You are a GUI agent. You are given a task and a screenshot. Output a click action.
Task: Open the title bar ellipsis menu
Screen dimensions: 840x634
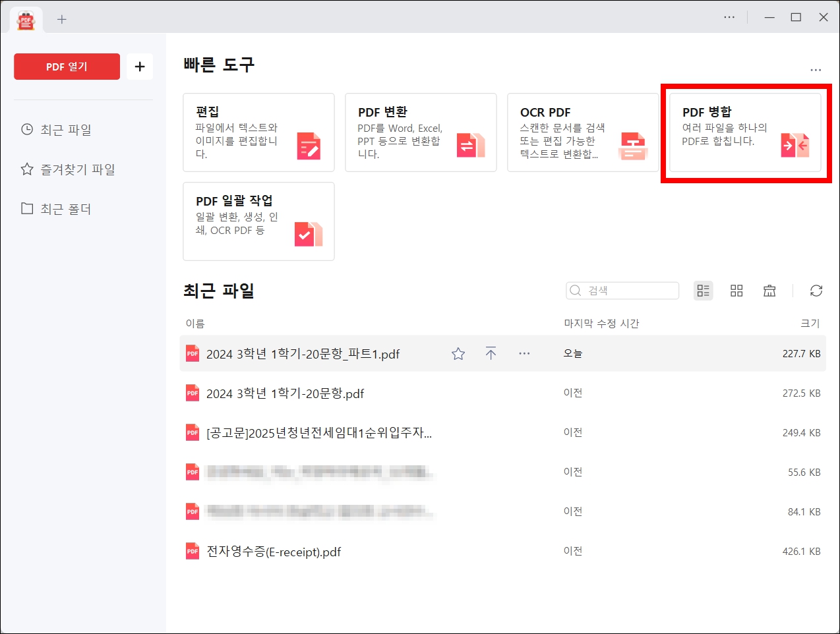coord(729,17)
